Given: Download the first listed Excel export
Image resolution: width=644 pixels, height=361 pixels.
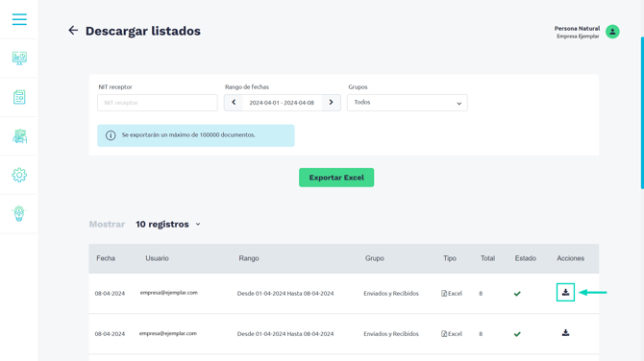Looking at the screenshot, I should 565,292.
